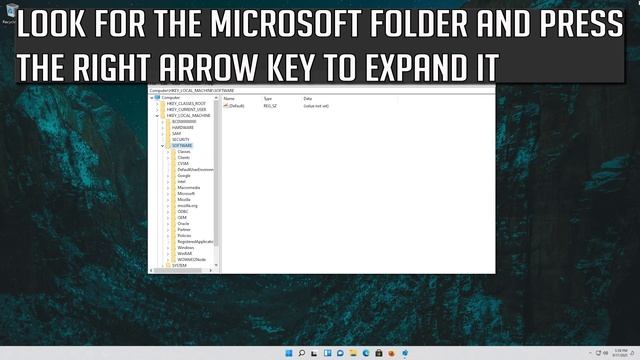Click the tree pane vertical scrollbar thumb
This screenshot has height=360, width=640.
click(x=216, y=173)
